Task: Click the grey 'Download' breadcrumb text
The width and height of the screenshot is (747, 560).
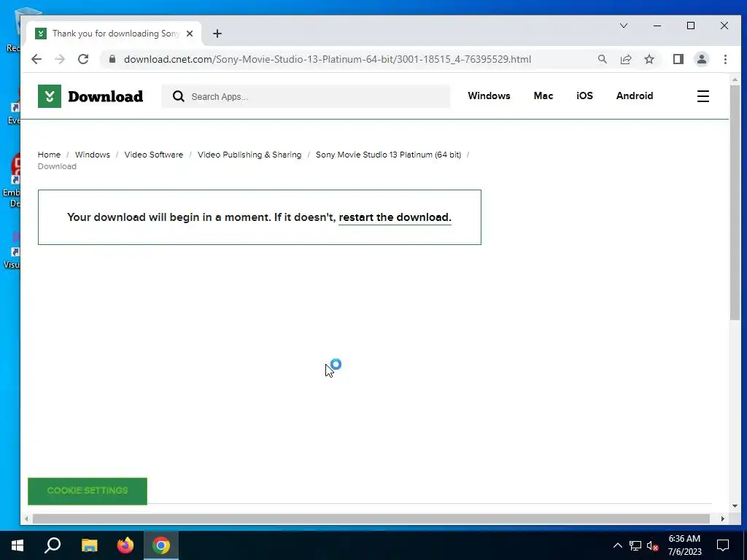Action: [x=57, y=166]
